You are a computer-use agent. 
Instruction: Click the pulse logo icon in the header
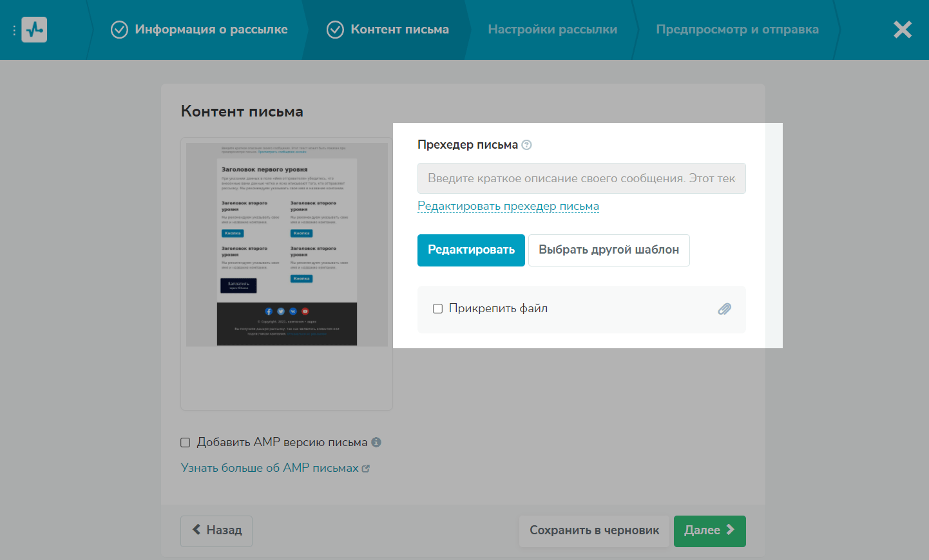(34, 30)
